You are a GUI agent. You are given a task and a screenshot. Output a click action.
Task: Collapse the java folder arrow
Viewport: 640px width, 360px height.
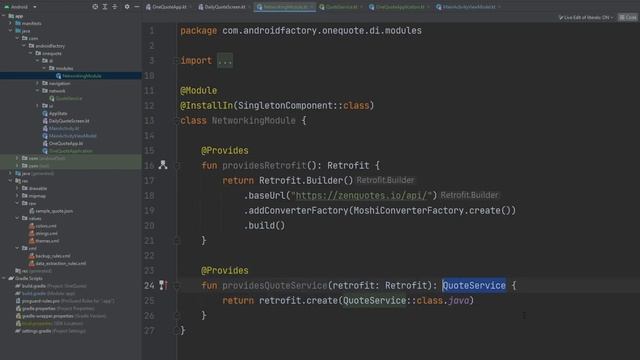(10, 31)
